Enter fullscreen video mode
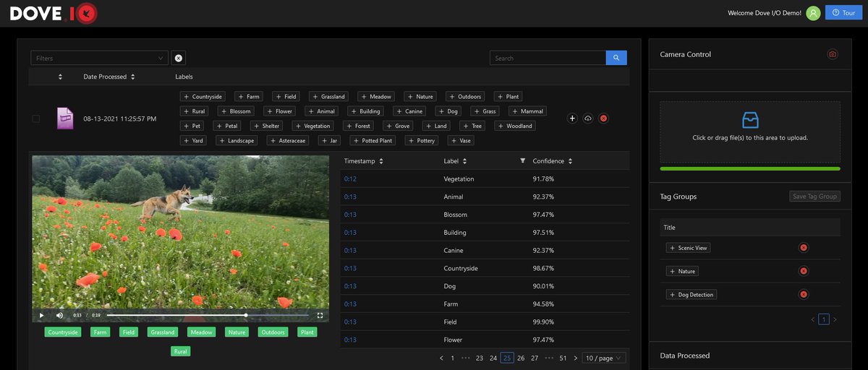Screen dimensions: 868x370 pyautogui.click(x=320, y=315)
